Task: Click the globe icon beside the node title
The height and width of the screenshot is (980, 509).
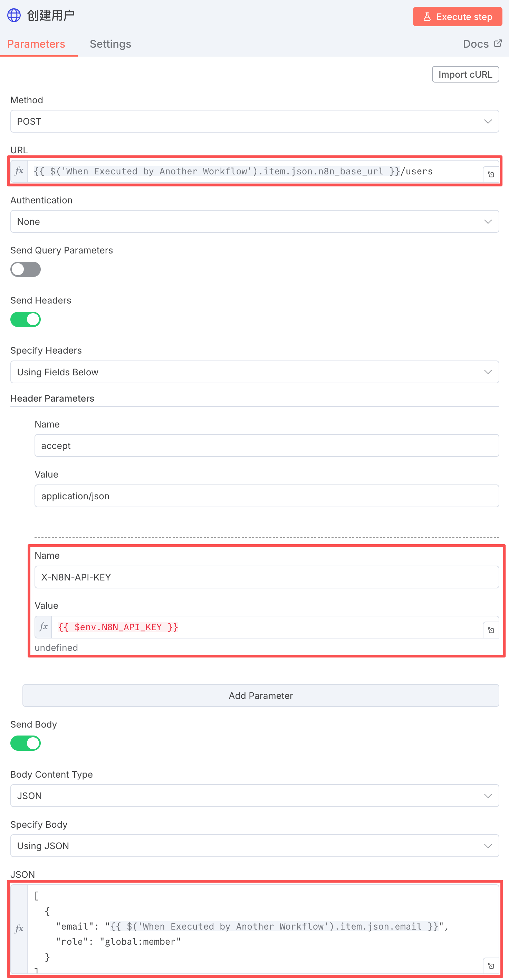Action: click(14, 16)
